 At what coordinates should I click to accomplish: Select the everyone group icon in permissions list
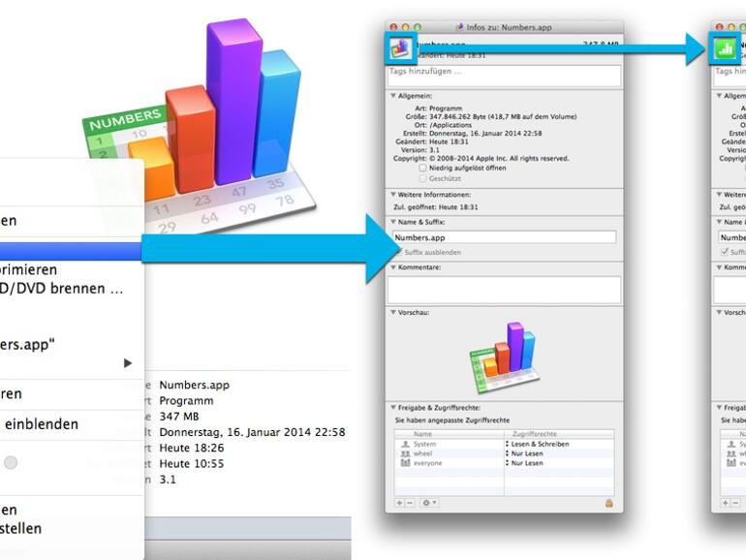point(405,463)
